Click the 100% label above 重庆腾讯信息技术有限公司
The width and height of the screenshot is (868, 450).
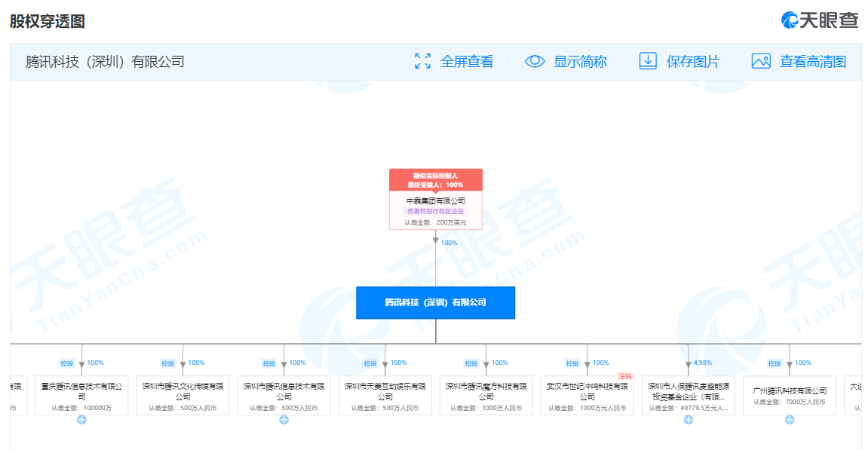click(95, 363)
